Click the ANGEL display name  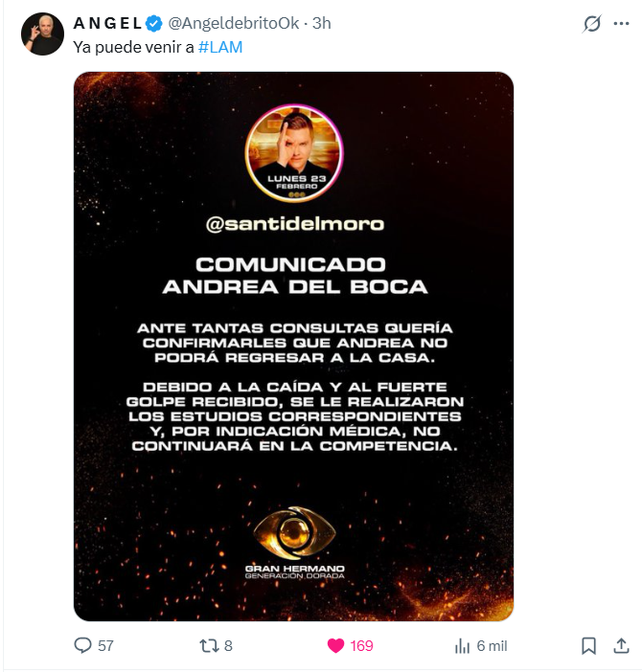point(108,24)
